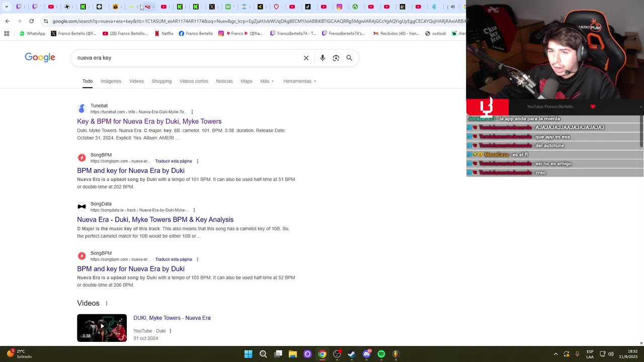Open the tab search dropdown arrow
The width and height of the screenshot is (644, 362).
point(7,7)
